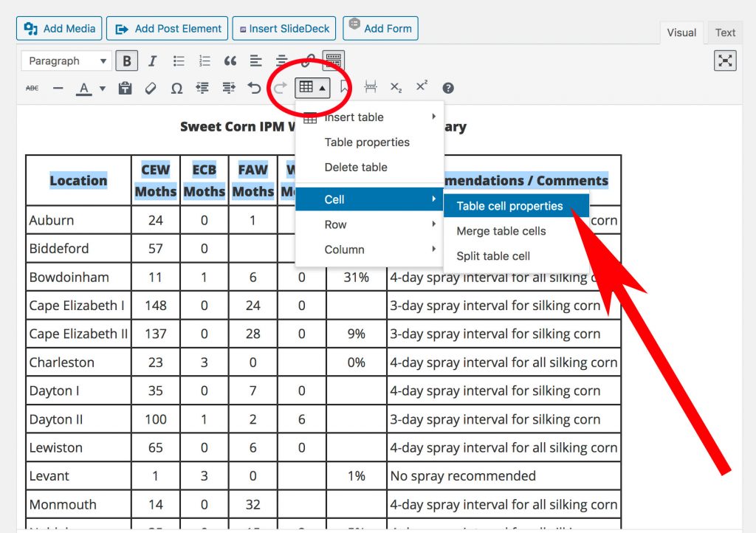The height and width of the screenshot is (533, 756).
Task: Clear formatting with eraser icon
Action: pyautogui.click(x=151, y=88)
